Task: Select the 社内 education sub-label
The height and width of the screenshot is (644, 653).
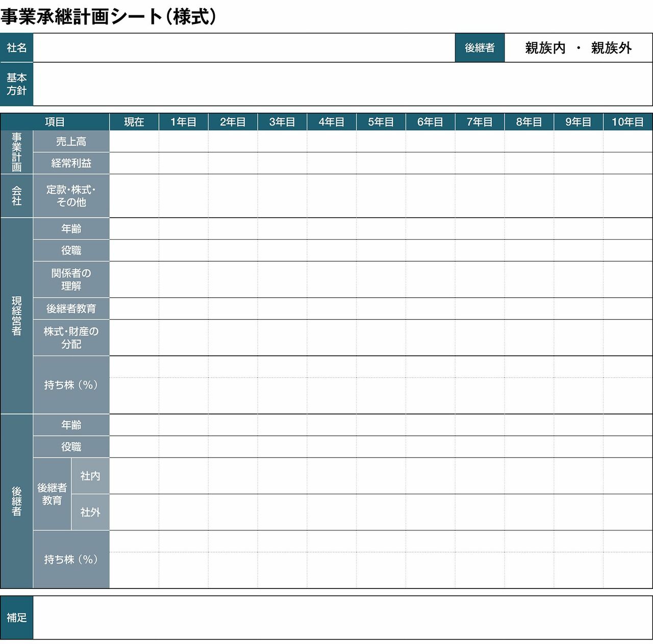Action: (x=90, y=476)
